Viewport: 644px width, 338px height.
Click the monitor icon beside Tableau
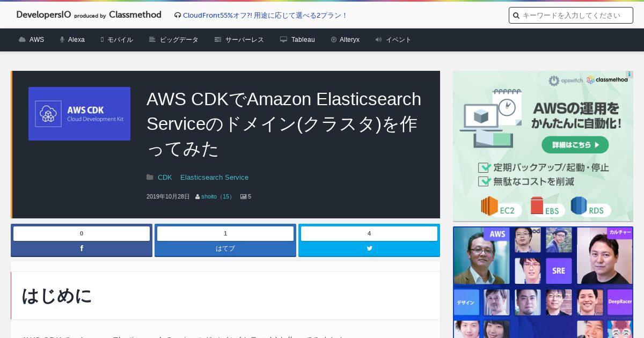click(x=283, y=40)
